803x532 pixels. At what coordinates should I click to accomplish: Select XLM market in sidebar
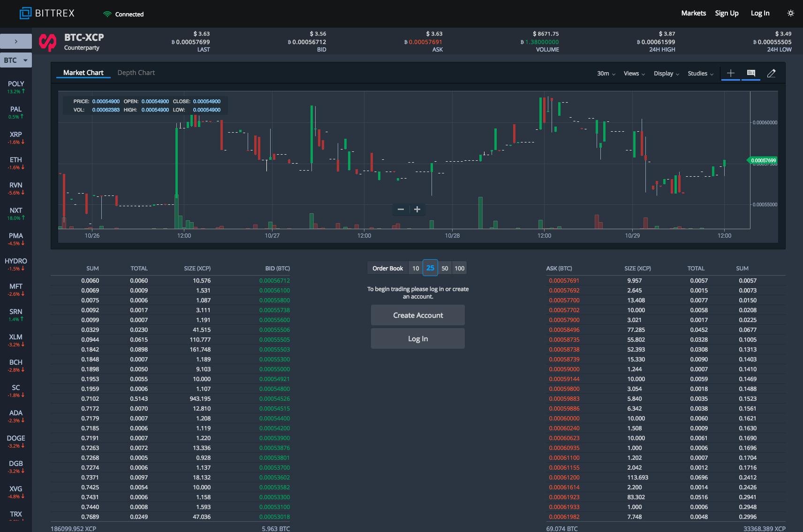pyautogui.click(x=16, y=340)
